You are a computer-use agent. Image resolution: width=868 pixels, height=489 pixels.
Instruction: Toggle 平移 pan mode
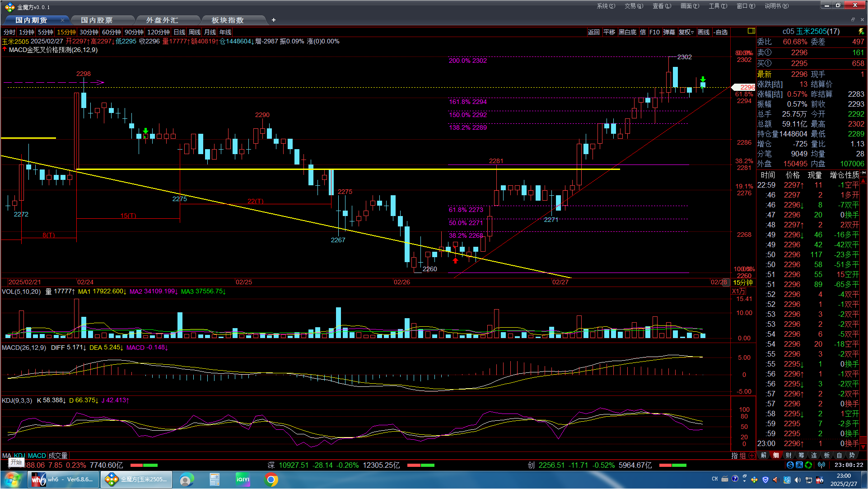point(609,32)
